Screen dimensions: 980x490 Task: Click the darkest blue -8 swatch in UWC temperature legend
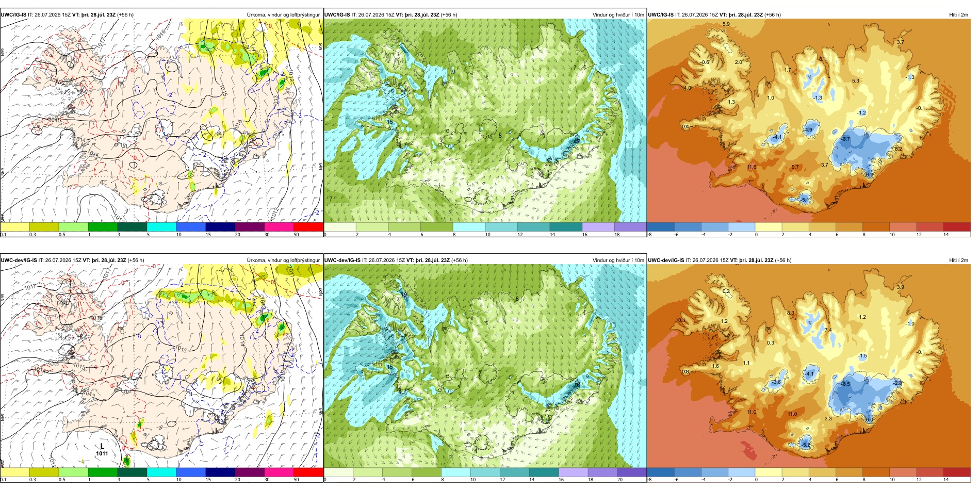(660, 227)
